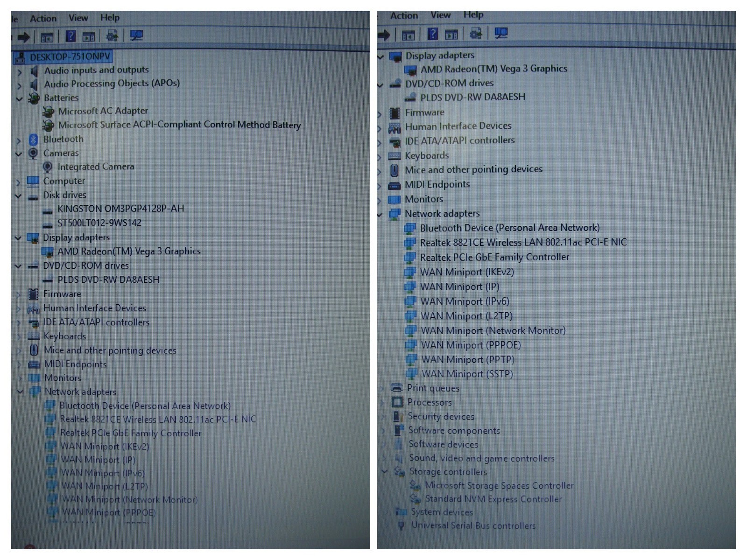Click the scan for hardware changes icon in the right window
The image size is (747, 560).
(476, 33)
